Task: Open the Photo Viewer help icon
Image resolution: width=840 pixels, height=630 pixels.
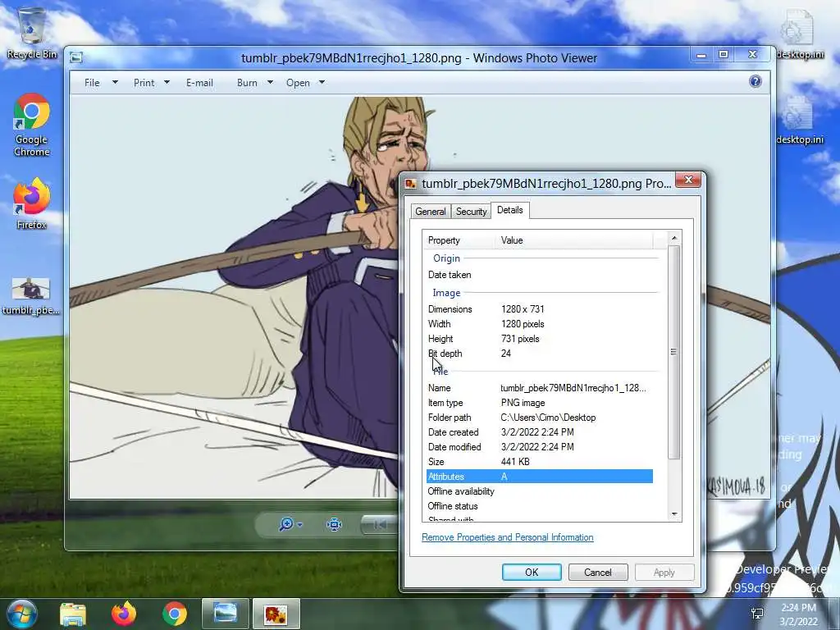Action: [755, 81]
